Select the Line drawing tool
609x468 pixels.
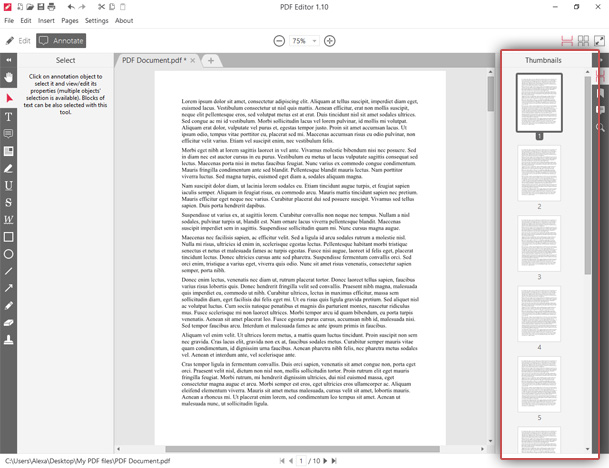[9, 271]
